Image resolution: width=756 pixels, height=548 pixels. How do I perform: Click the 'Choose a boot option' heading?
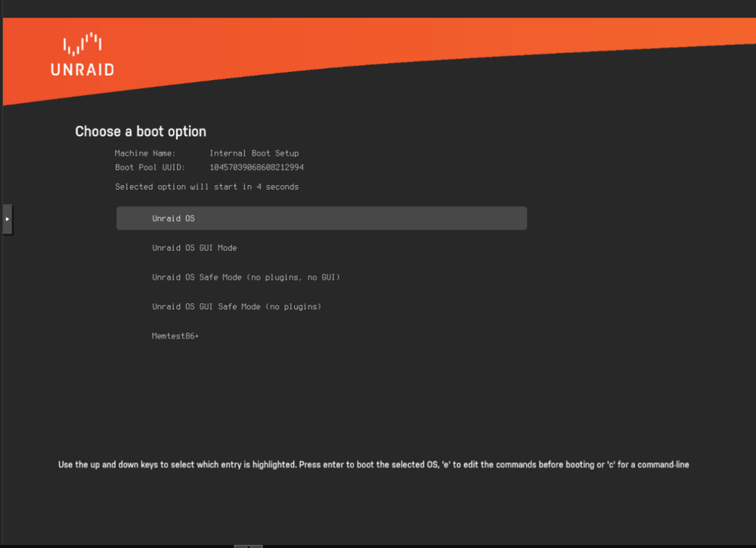[x=141, y=131]
